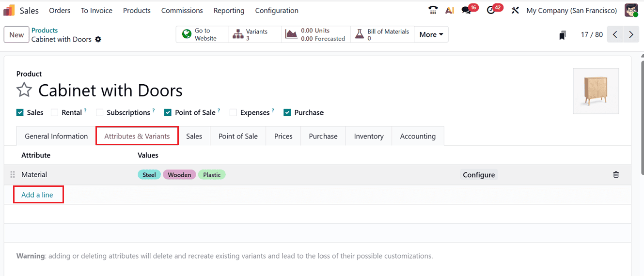Viewport: 644px width, 276px height.
Task: Open the gear actions menu beside product name
Action: click(98, 39)
